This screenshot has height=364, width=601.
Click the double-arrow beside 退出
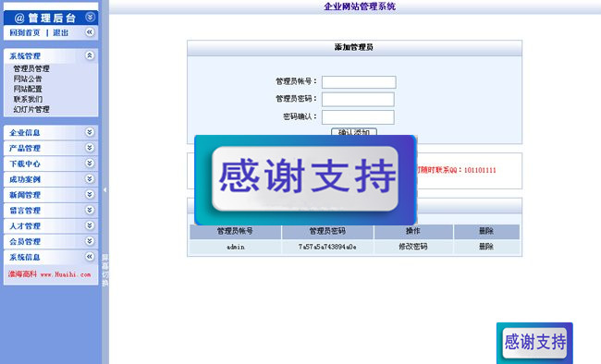[90, 32]
